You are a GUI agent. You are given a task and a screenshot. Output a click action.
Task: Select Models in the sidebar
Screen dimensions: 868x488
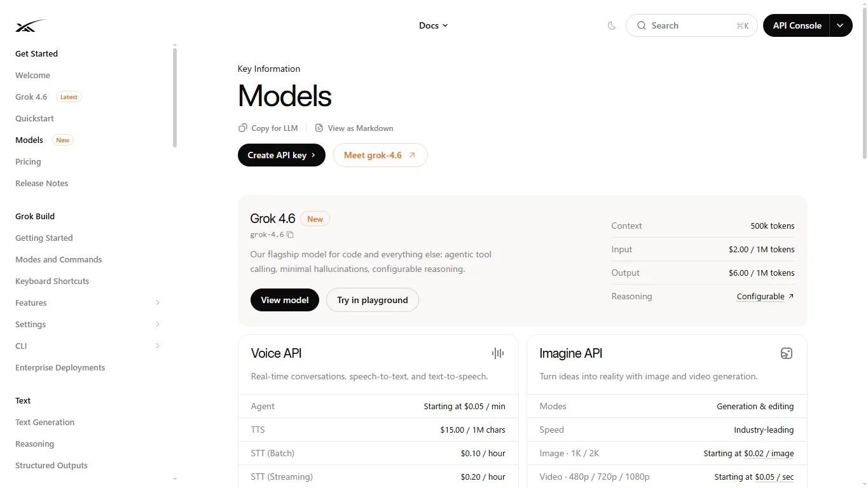click(29, 140)
